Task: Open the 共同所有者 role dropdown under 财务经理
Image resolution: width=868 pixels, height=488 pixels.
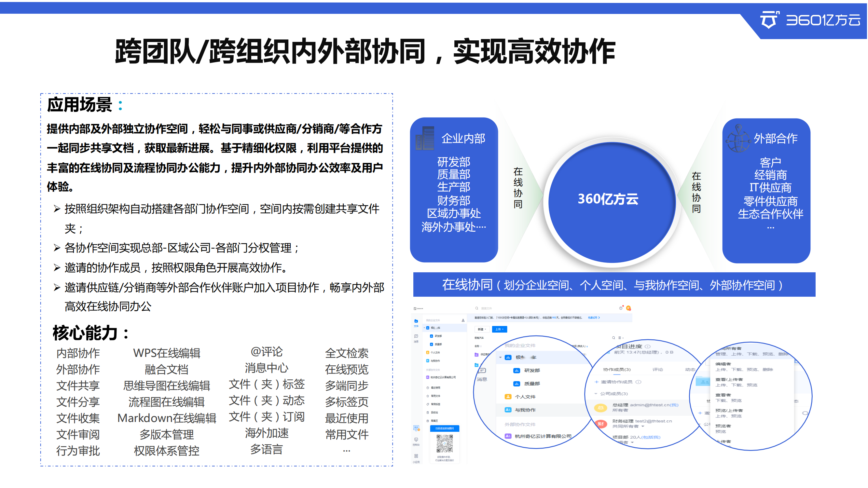Action: [628, 427]
